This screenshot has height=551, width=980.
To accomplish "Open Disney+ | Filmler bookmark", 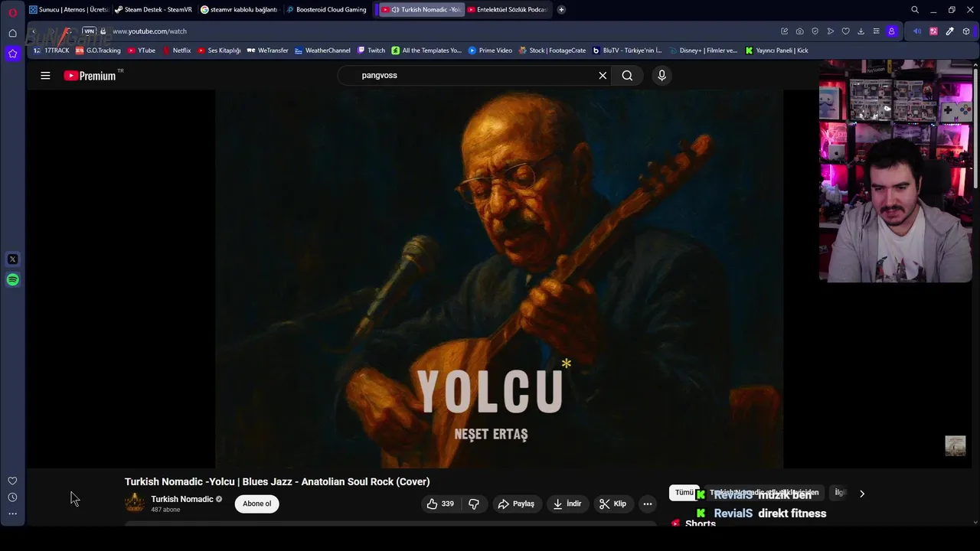I will click(703, 51).
